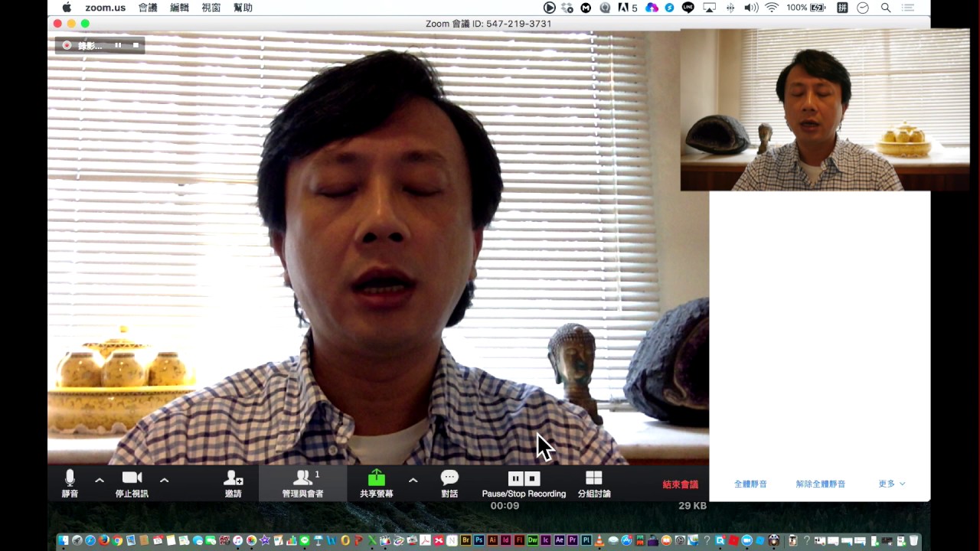The image size is (980, 551).
Task: Expand share options arrow beside 共享螢幕
Action: click(413, 481)
